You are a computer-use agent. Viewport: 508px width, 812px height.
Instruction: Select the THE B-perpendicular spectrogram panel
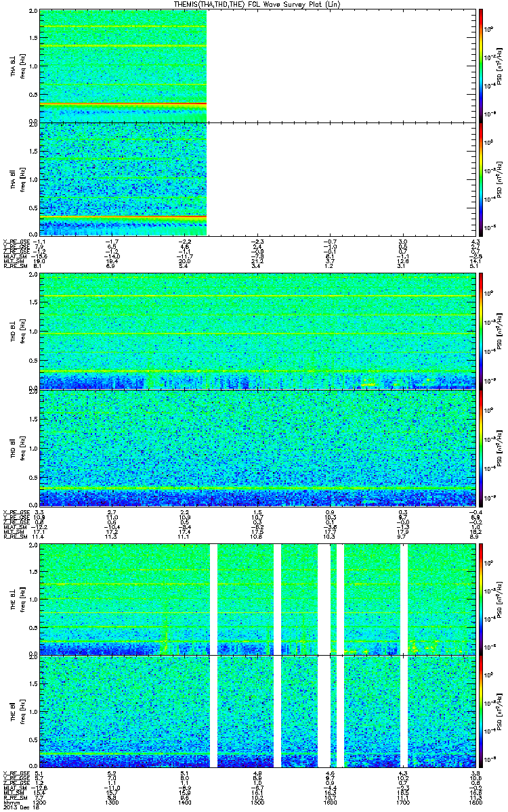255,599
